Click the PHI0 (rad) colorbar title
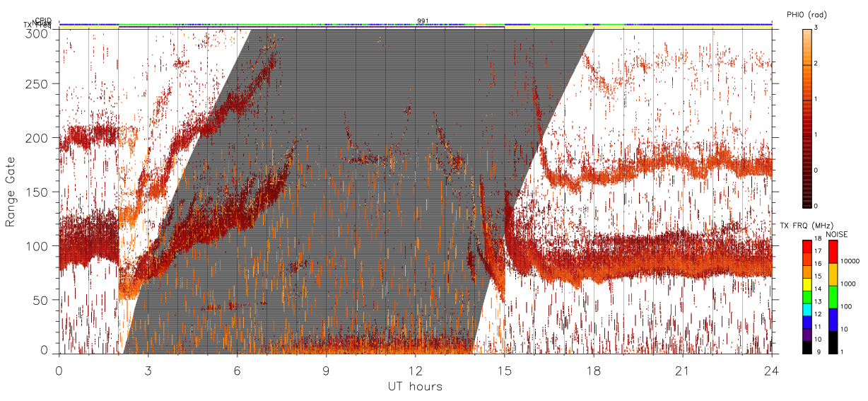Screen dimensions: 868x401 pyautogui.click(x=807, y=14)
